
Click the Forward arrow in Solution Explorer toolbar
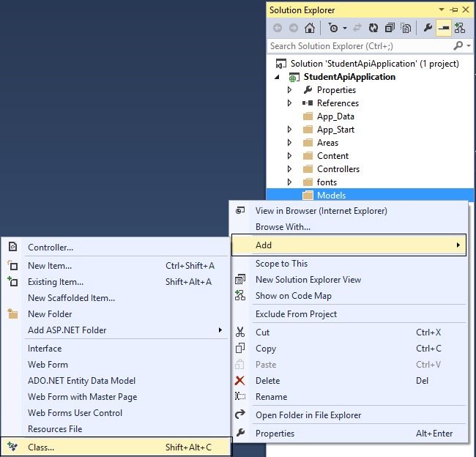point(293,28)
